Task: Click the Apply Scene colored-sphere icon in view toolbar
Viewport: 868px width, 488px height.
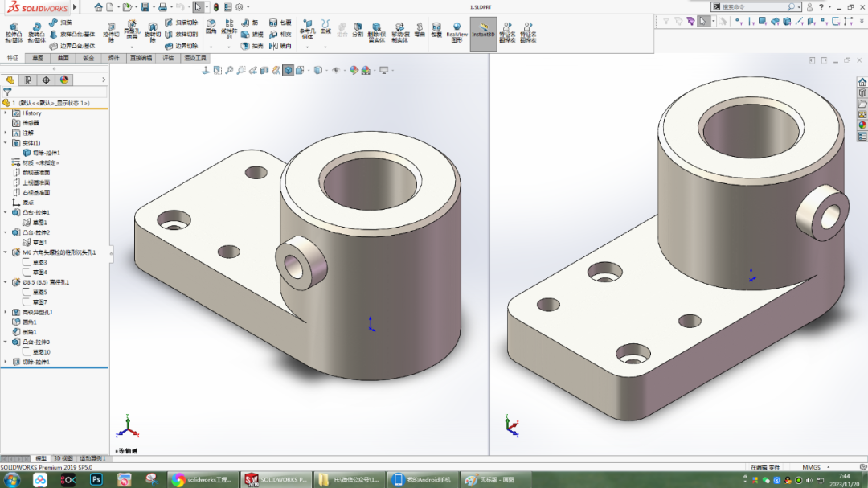Action: [x=366, y=71]
